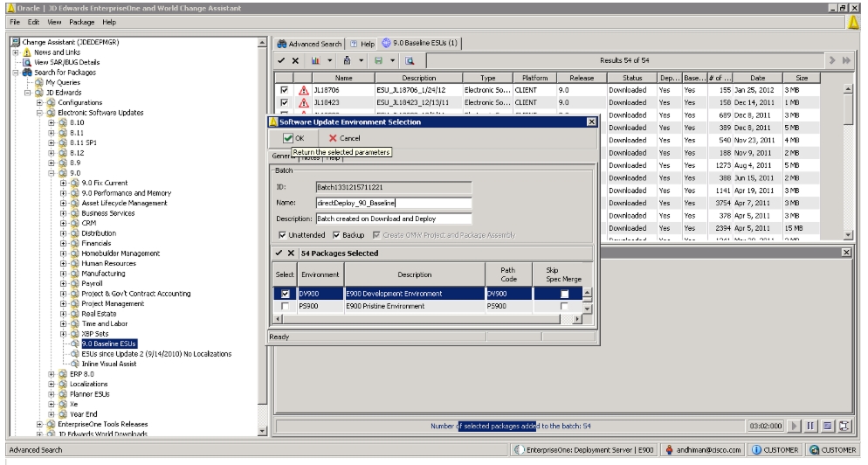Click the first CUSTOMER info status item

coord(775,449)
